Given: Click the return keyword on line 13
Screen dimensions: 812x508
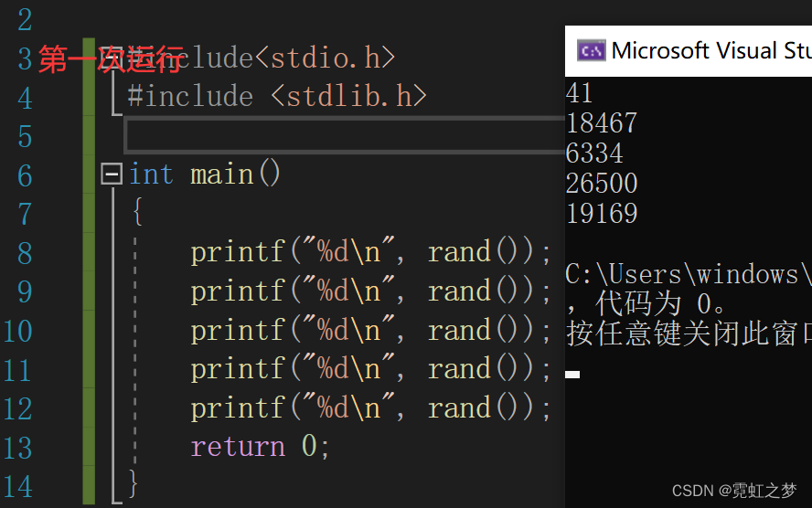Looking at the screenshot, I should pos(238,447).
